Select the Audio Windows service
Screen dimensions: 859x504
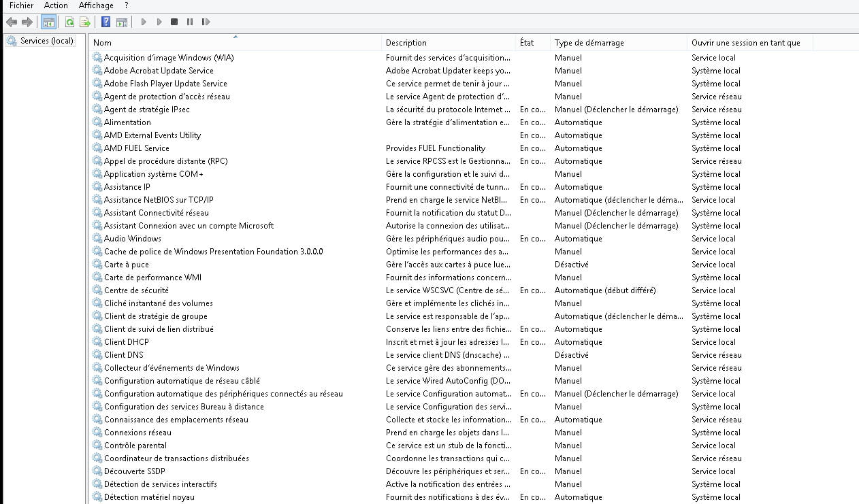[133, 239]
